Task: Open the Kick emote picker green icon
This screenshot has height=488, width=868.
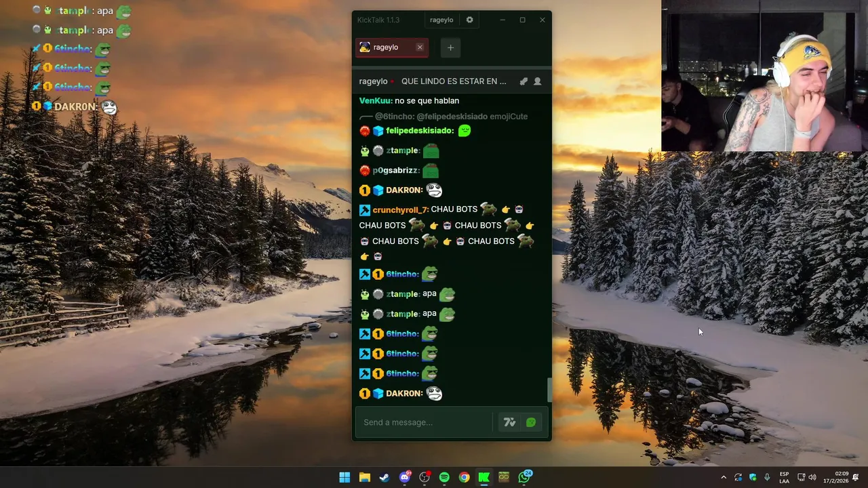Action: coord(531,422)
